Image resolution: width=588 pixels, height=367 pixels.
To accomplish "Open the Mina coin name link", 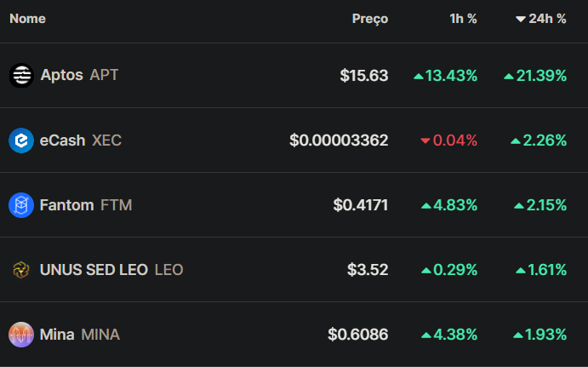I will (x=57, y=335).
